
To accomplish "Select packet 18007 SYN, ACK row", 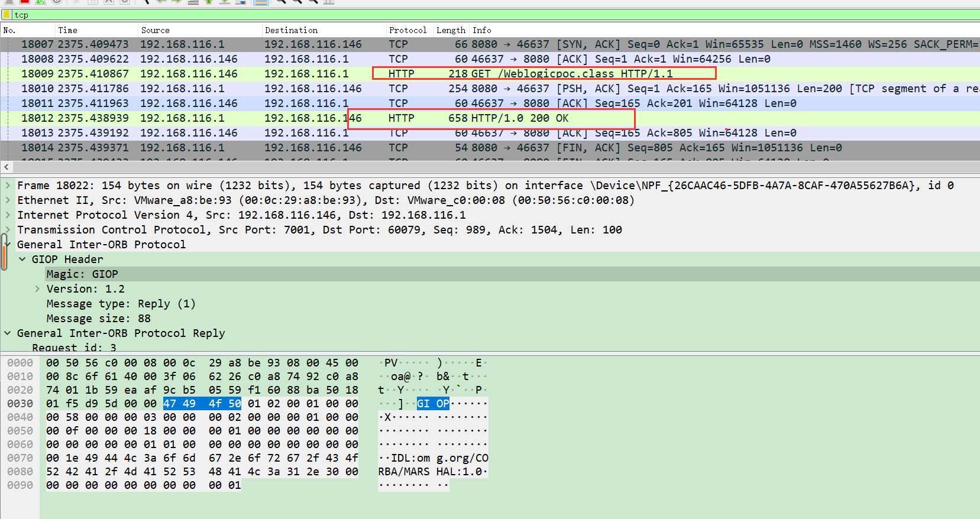I will tap(490, 44).
